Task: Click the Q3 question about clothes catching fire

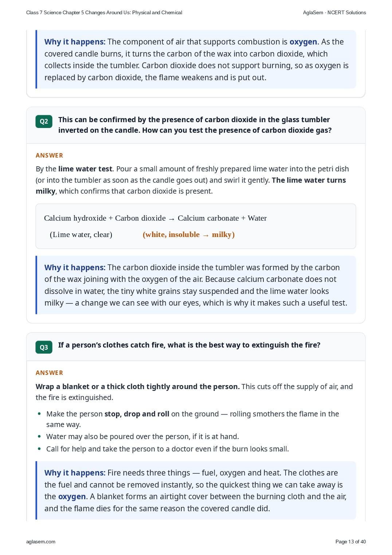Action: (x=189, y=345)
